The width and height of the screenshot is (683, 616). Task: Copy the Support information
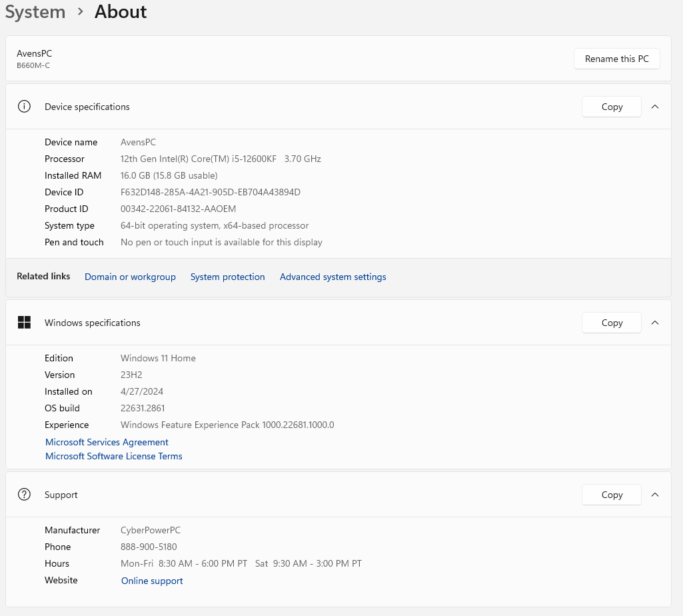point(611,495)
